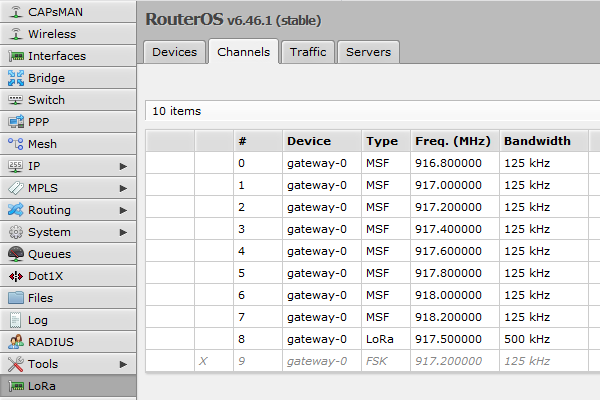This screenshot has height=400, width=600.
Task: Click gateway-0 device in row 9
Action: click(322, 361)
